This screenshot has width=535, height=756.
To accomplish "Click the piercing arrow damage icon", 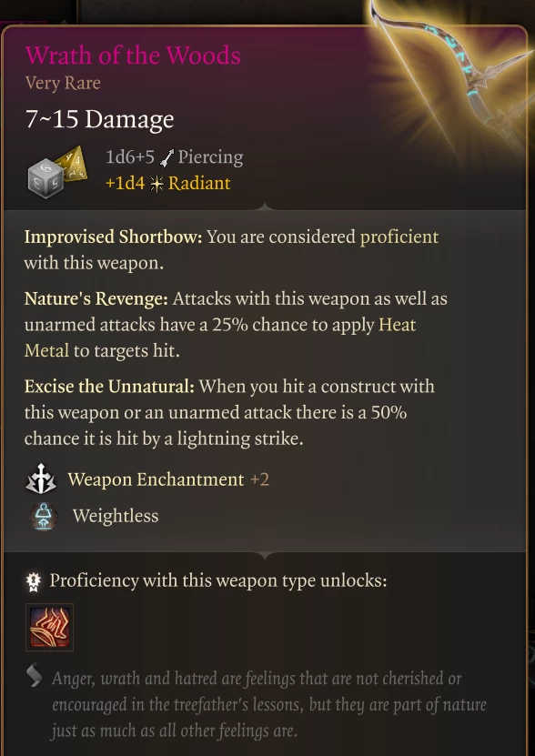I will coord(168,157).
